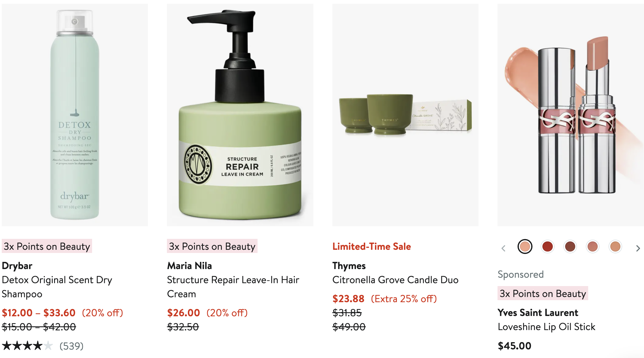Screen dimensions: 644x358
Task: Open Loveshine Lip Oil Stick link
Action: 546,327
